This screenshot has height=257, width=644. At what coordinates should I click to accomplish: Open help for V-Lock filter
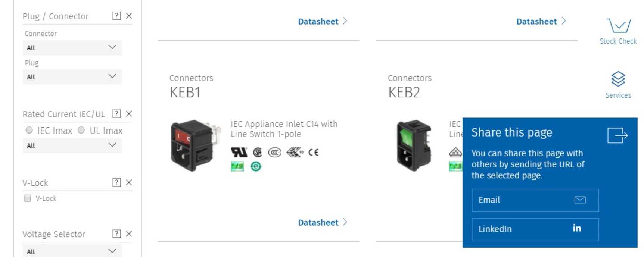(116, 182)
